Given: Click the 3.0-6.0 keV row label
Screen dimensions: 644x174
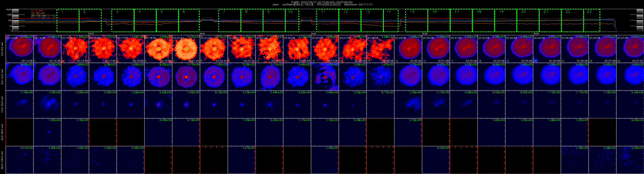Looking at the screenshot, I should [3, 49].
